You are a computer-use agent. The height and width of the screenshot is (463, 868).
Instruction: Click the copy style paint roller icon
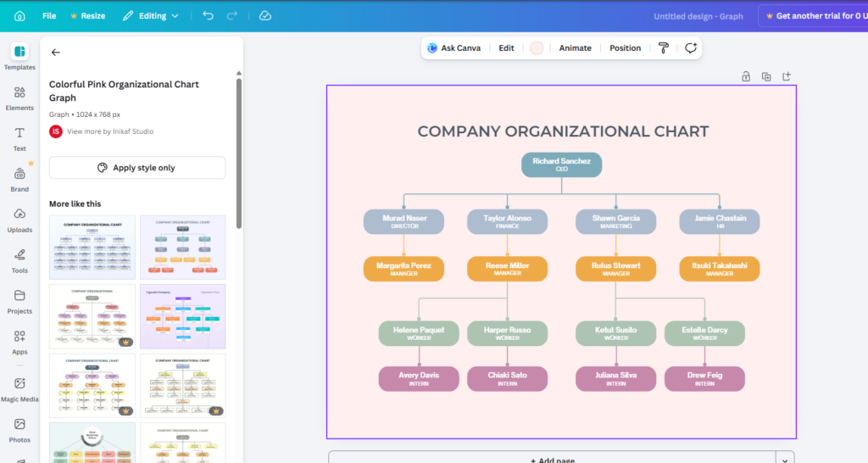tap(664, 48)
